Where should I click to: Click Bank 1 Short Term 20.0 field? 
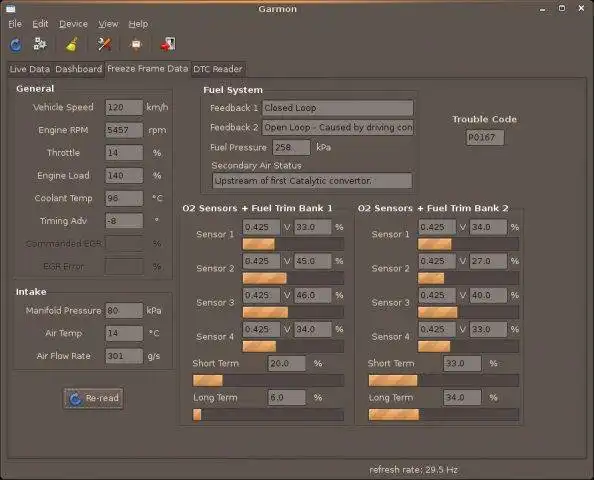pos(287,363)
